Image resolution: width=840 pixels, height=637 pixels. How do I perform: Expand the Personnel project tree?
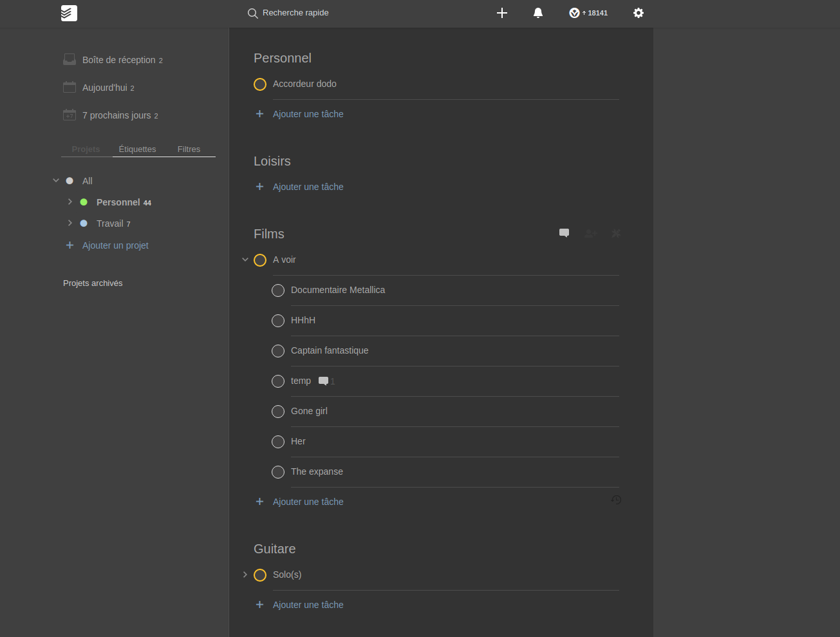(70, 202)
